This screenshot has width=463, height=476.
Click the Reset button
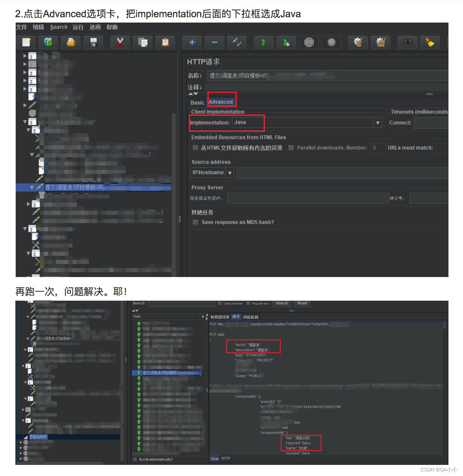(x=302, y=303)
